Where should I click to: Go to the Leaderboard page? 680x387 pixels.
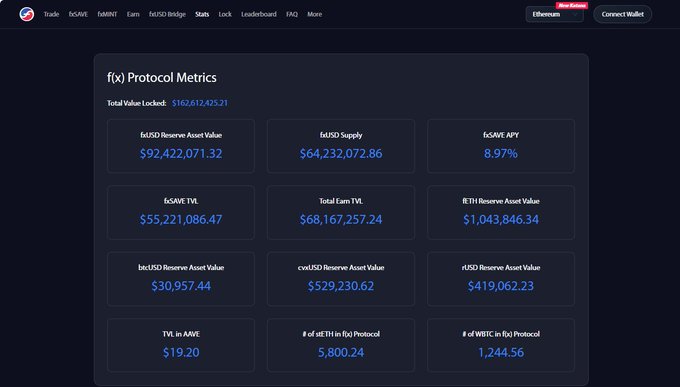pos(259,14)
